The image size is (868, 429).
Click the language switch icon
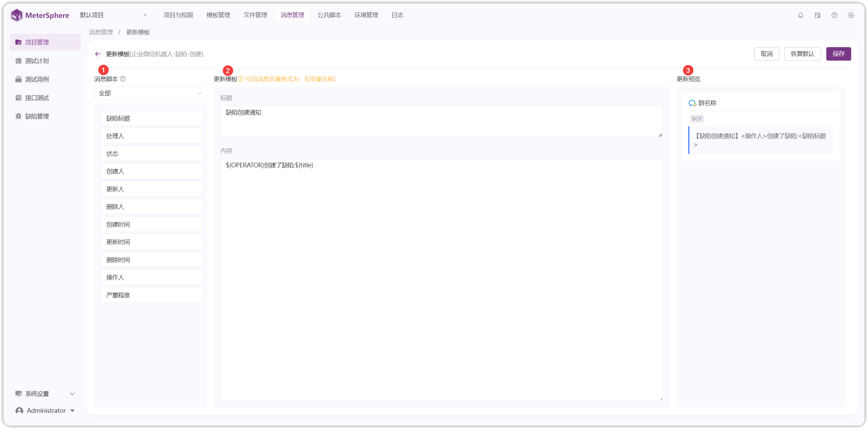tap(851, 15)
